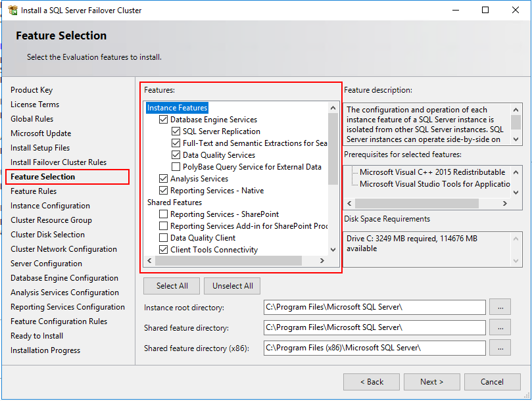Viewport: 532px width, 401px height.
Task: Open Feature Configuration Rules step
Action: click(x=59, y=321)
